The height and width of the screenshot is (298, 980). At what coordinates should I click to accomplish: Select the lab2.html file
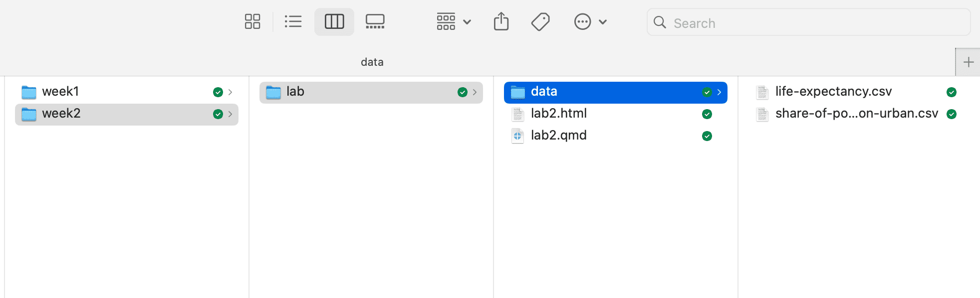558,114
